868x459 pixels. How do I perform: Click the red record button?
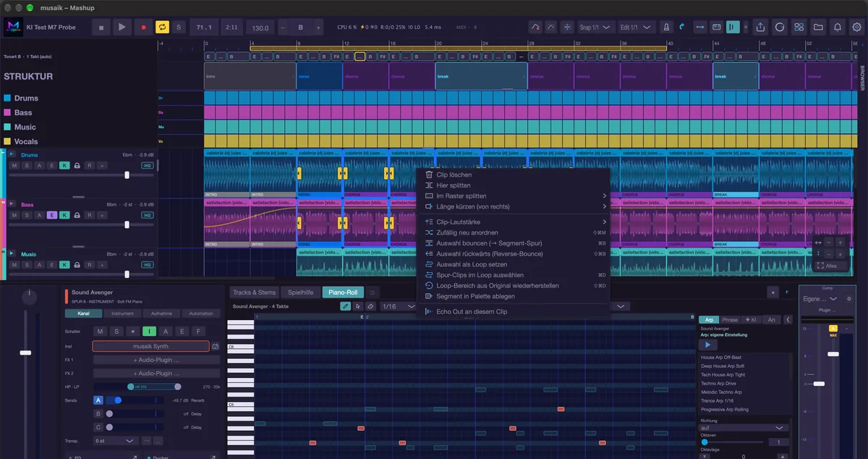(x=142, y=28)
